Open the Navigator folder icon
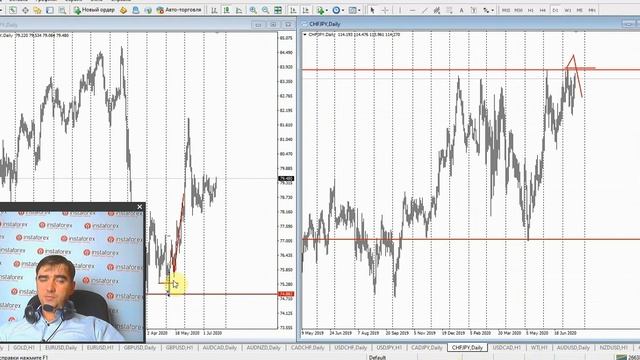Image resolution: width=640 pixels, height=360 pixels. (x=37, y=10)
